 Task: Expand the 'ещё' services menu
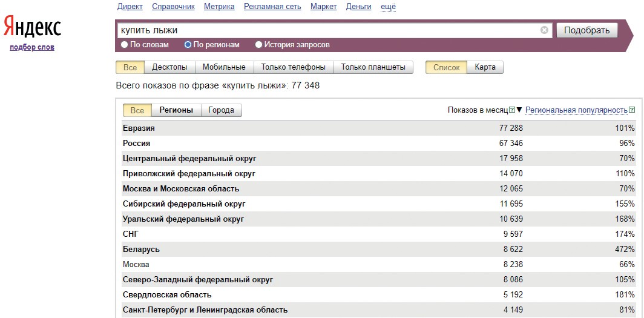(389, 7)
